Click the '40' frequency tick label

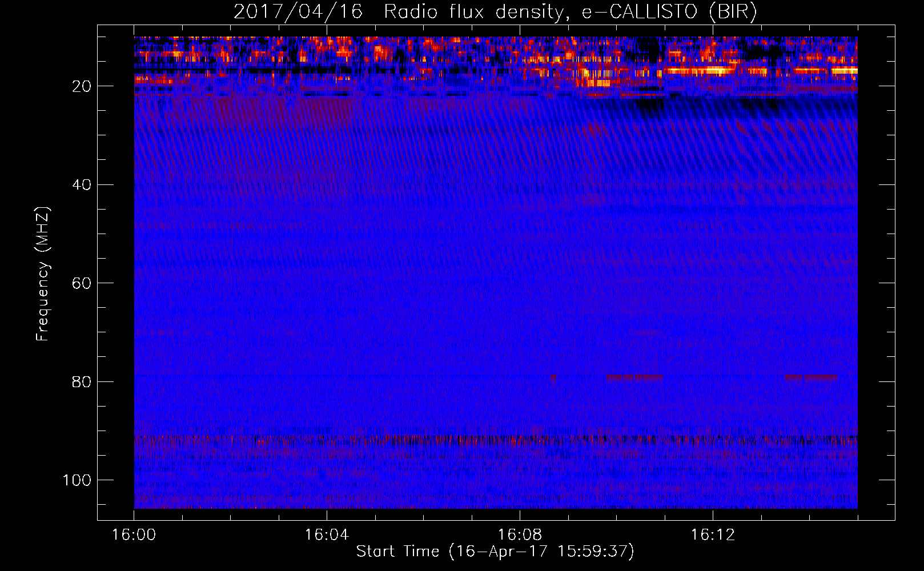82,185
